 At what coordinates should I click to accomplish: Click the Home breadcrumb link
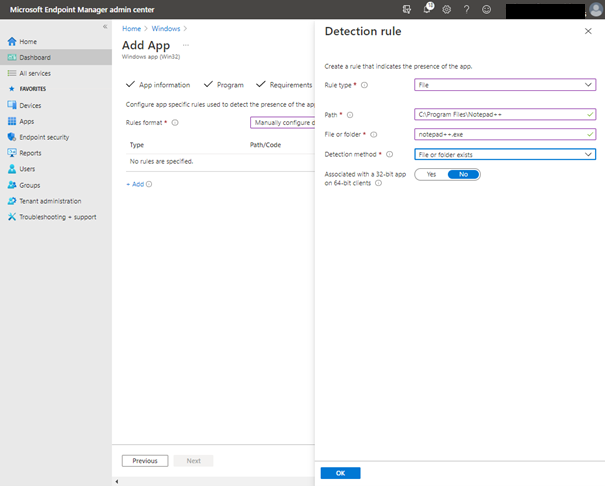(x=132, y=29)
